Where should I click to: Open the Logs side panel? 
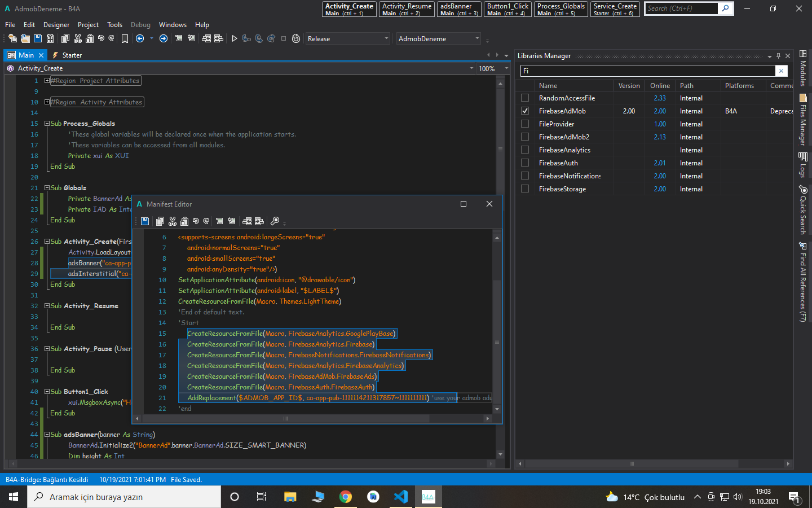[x=803, y=165]
